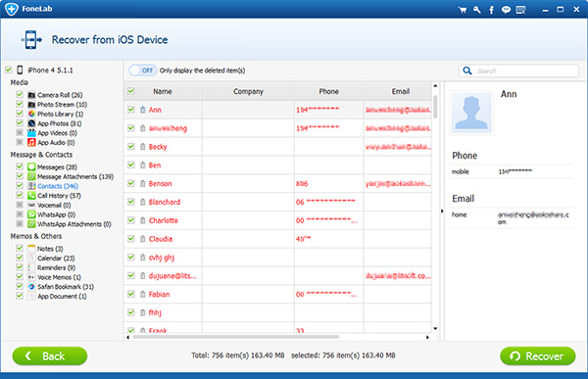Click Ann's contact avatar picture
This screenshot has width=588, height=379.
[471, 113]
